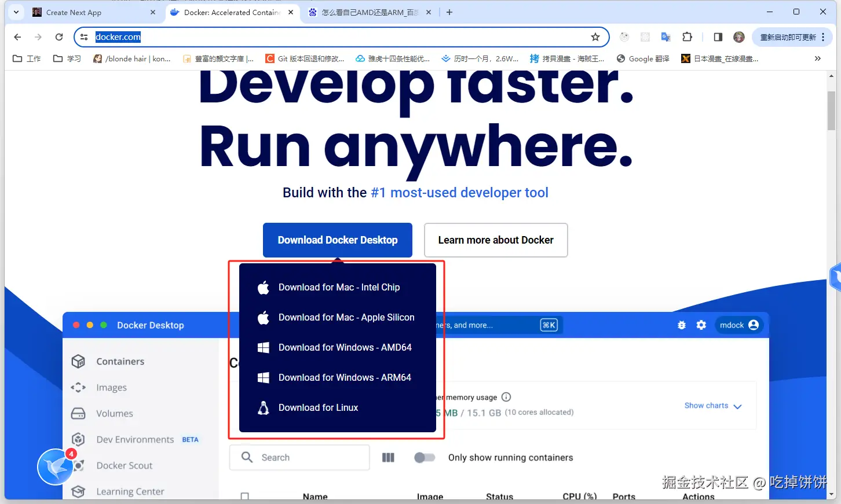The height and width of the screenshot is (504, 841).
Task: Open a new browser tab
Action: 449,12
